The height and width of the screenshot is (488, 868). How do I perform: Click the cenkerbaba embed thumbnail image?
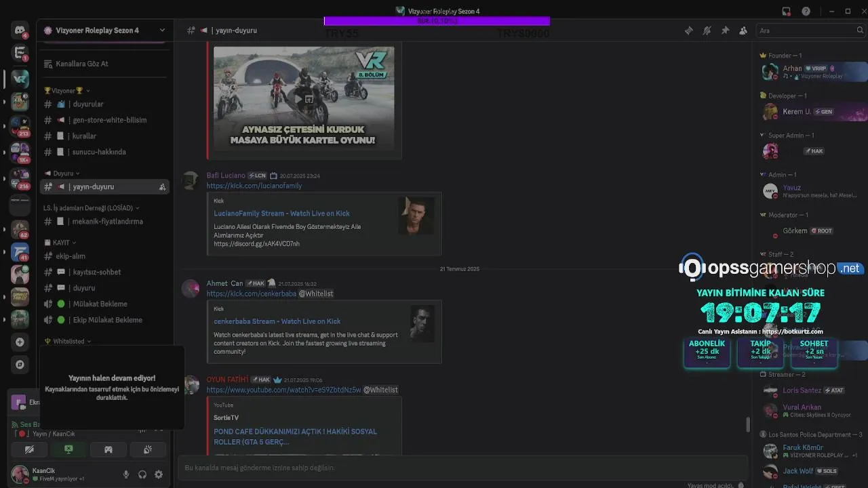tap(422, 323)
